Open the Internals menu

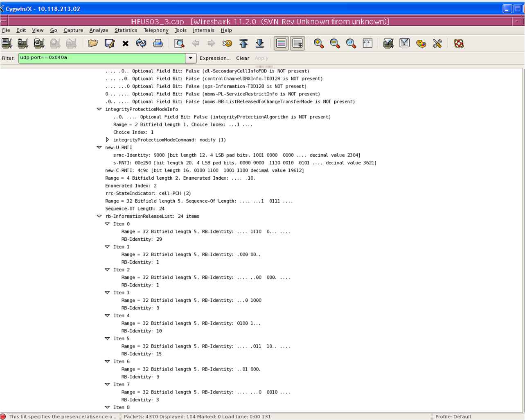pos(203,30)
